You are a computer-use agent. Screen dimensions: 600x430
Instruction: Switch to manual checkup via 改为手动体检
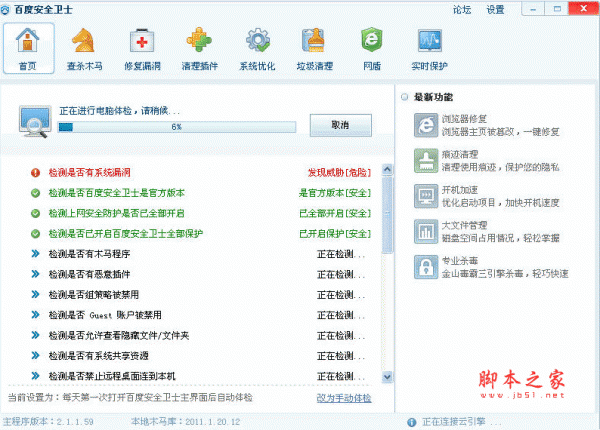click(344, 398)
